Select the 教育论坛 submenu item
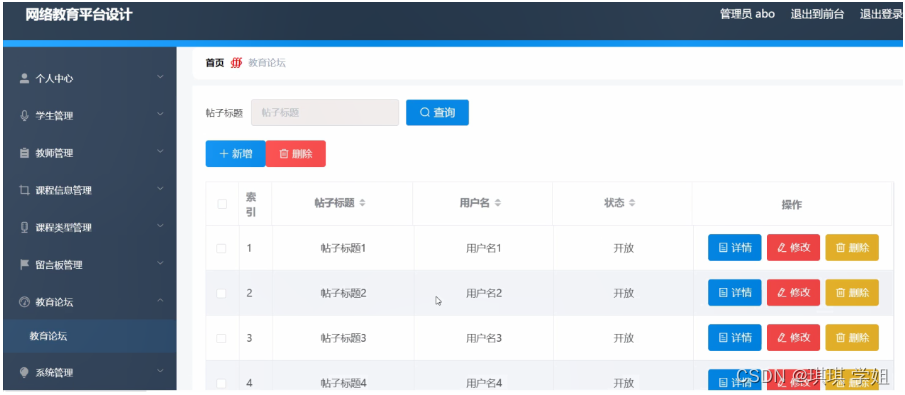 (89, 336)
